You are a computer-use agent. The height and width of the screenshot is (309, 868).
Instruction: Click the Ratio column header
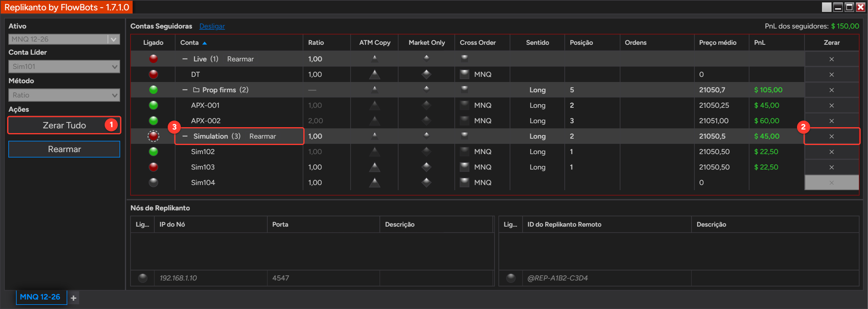(x=327, y=42)
